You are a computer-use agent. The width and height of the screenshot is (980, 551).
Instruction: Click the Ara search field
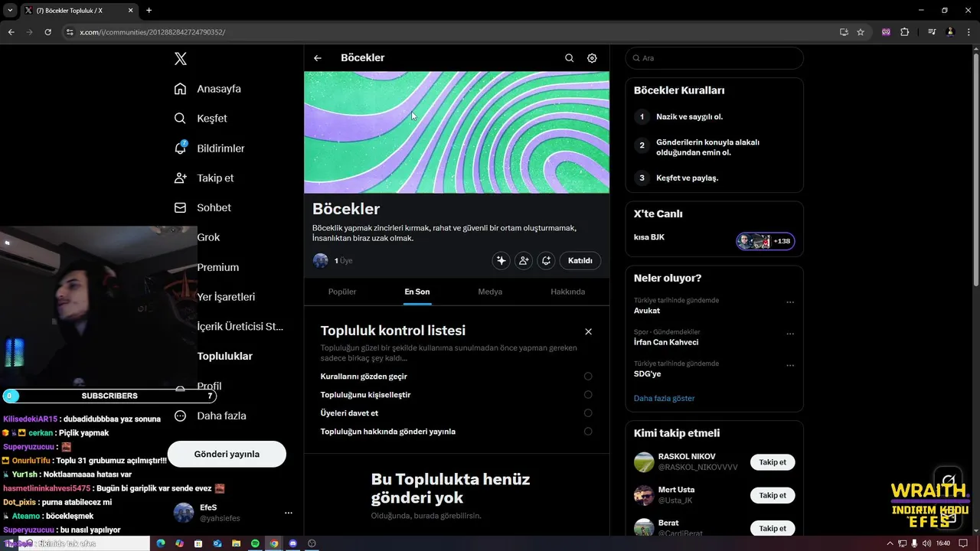[x=714, y=58]
